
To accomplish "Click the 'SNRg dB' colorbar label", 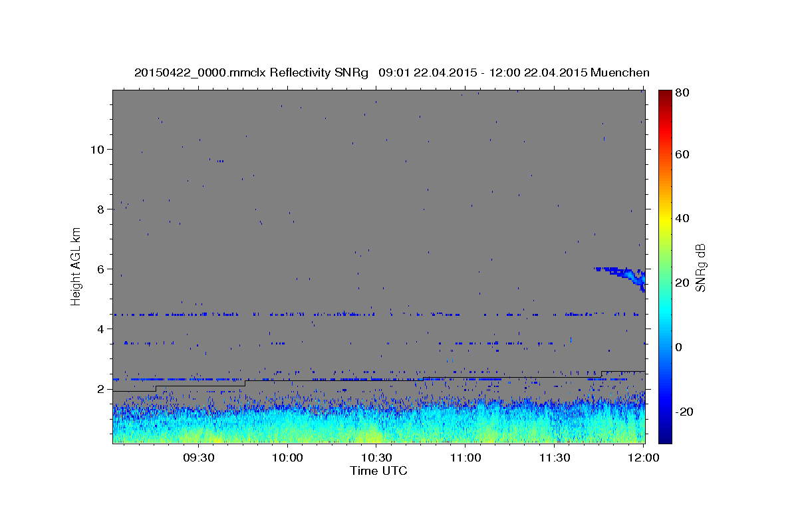I will [x=700, y=268].
